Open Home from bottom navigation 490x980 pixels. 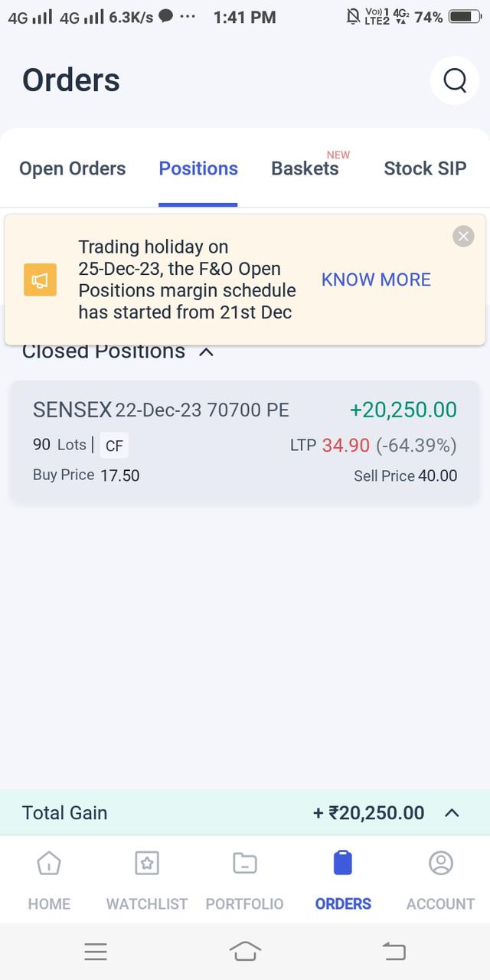tap(49, 863)
